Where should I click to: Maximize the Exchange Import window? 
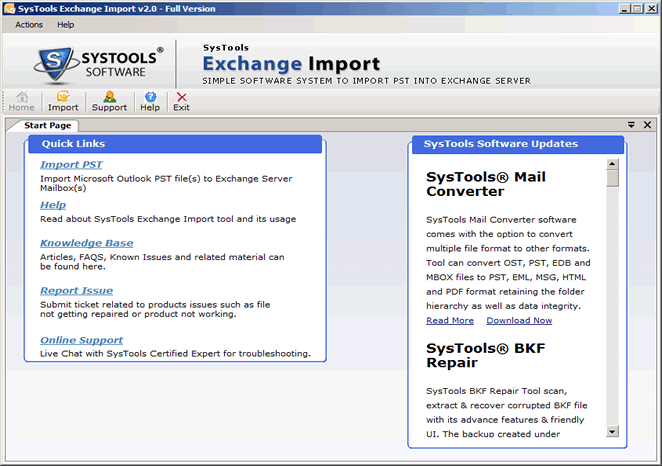(x=638, y=8)
